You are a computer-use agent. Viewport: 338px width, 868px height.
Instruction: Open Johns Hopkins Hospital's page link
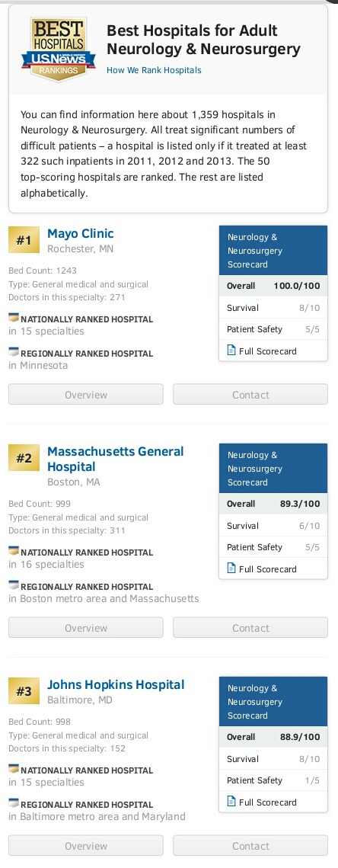(x=116, y=685)
